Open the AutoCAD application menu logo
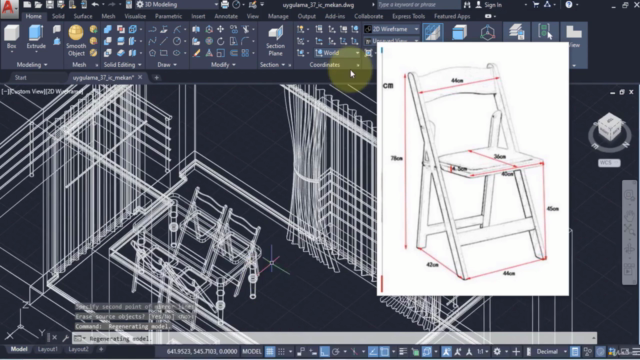This screenshot has height=360, width=640. point(9,8)
